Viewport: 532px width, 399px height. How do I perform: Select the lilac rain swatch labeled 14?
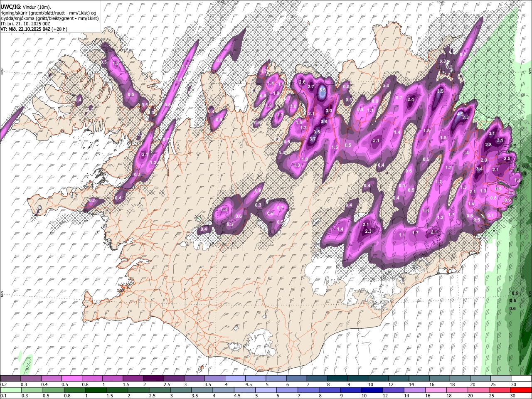[414, 390]
